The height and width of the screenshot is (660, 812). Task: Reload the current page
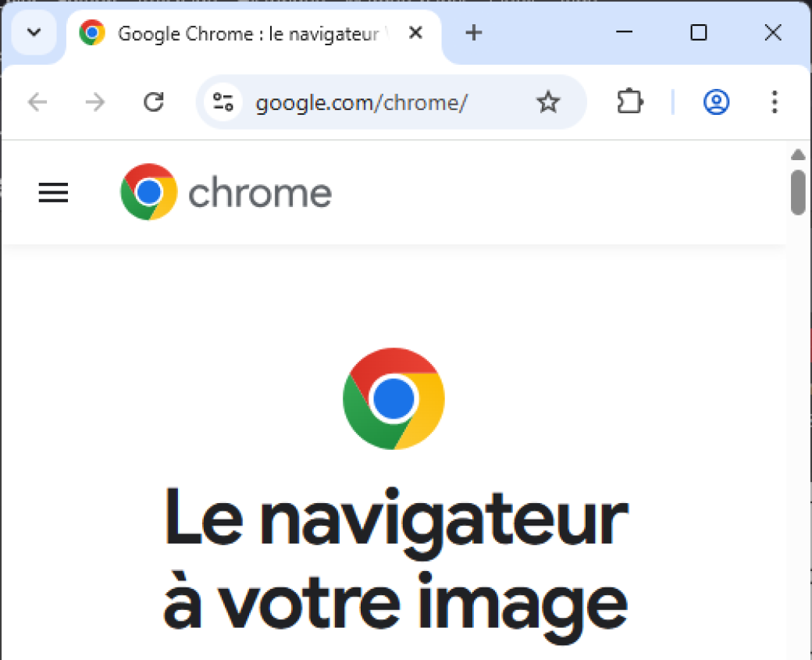[154, 102]
